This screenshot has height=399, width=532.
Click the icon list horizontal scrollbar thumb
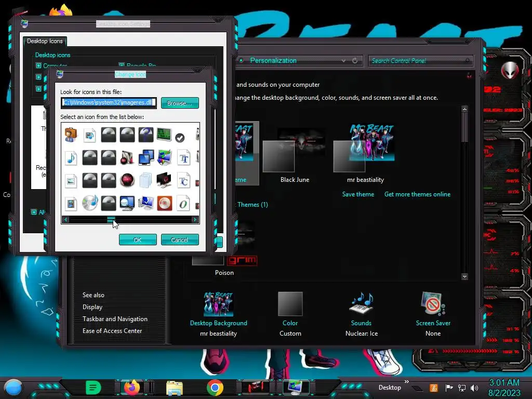[x=111, y=220]
